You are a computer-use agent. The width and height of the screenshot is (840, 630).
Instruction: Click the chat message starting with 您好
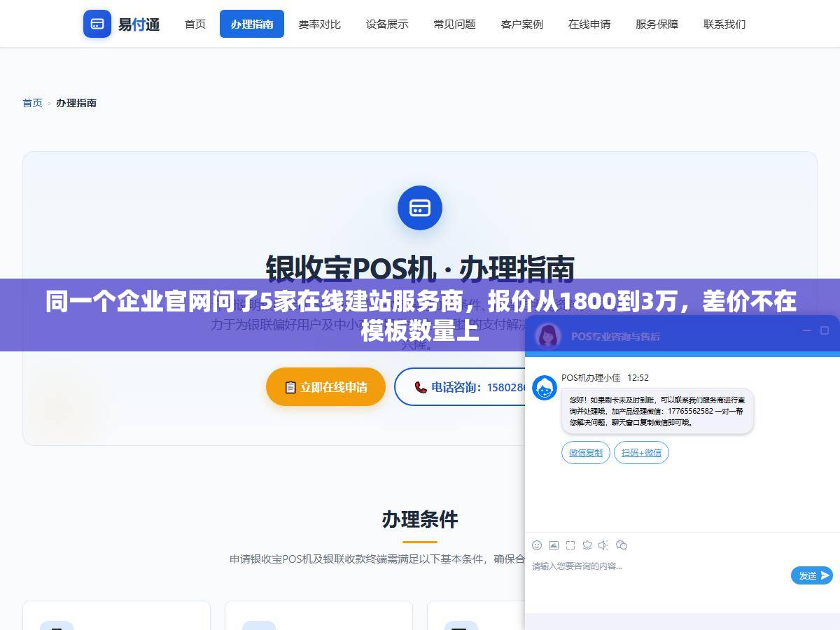click(x=657, y=411)
